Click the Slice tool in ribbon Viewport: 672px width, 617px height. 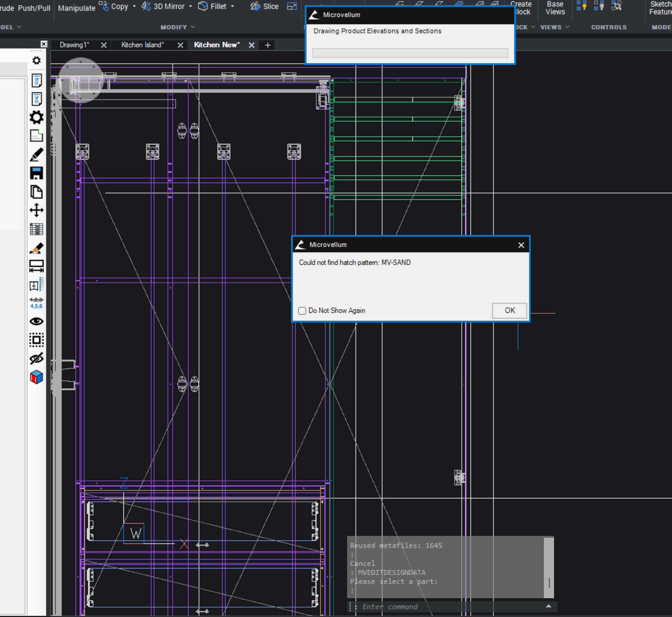click(x=265, y=6)
